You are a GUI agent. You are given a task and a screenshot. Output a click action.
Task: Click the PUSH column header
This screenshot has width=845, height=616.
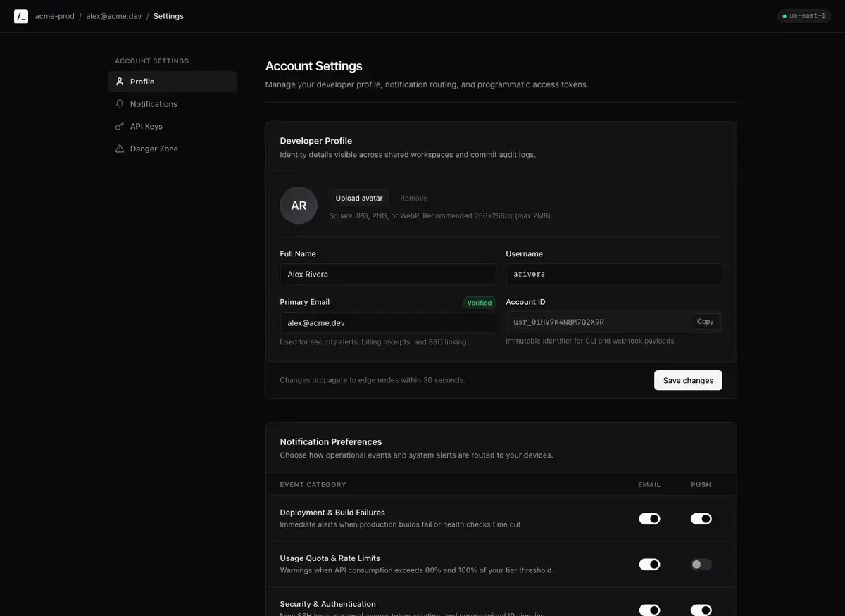pos(701,485)
